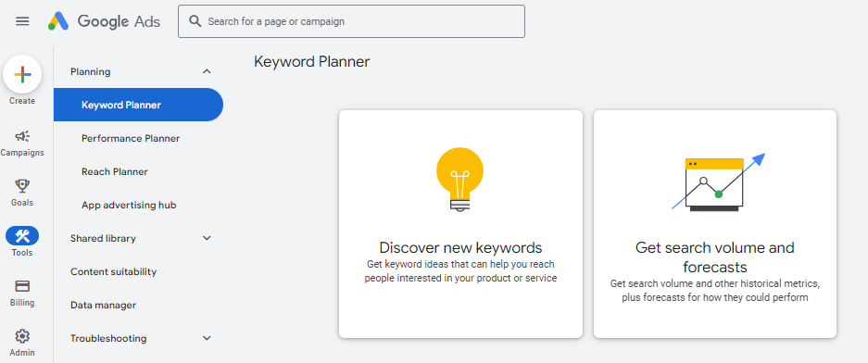Viewport: 868px width, 363px height.
Task: Click the search magnifier icon
Action: [x=195, y=21]
